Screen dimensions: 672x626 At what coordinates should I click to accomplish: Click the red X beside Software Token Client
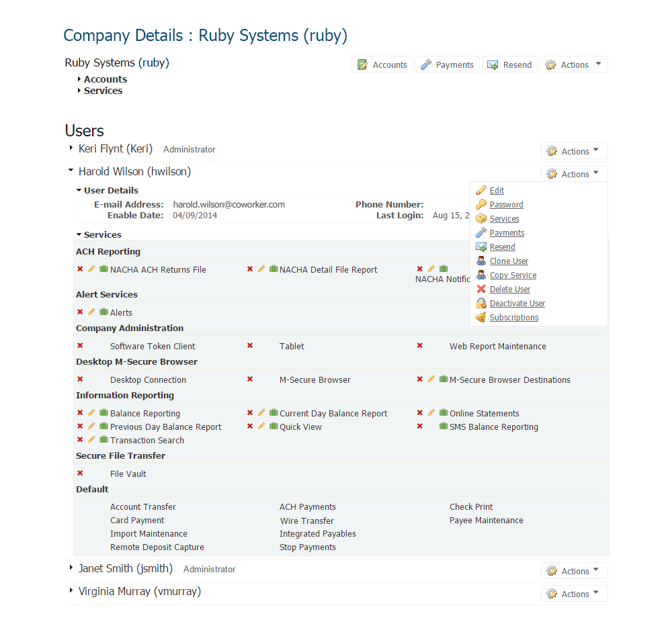pyautogui.click(x=80, y=345)
